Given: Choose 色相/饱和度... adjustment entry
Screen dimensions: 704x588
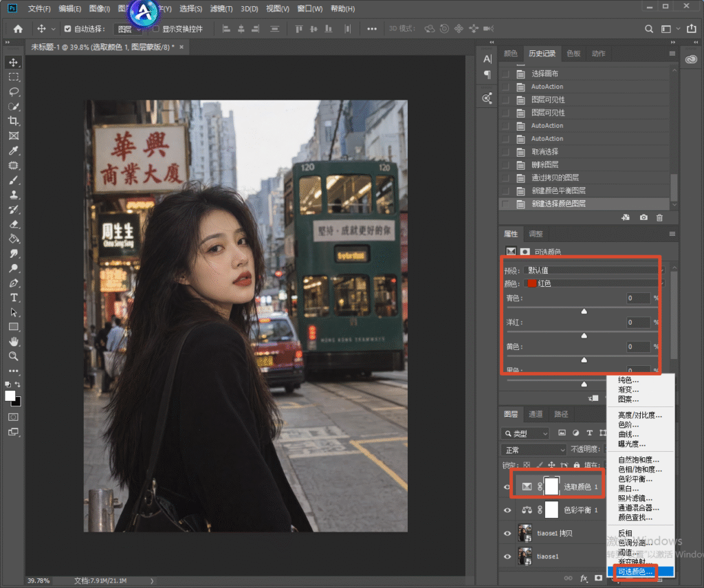Looking at the screenshot, I should [x=640, y=470].
